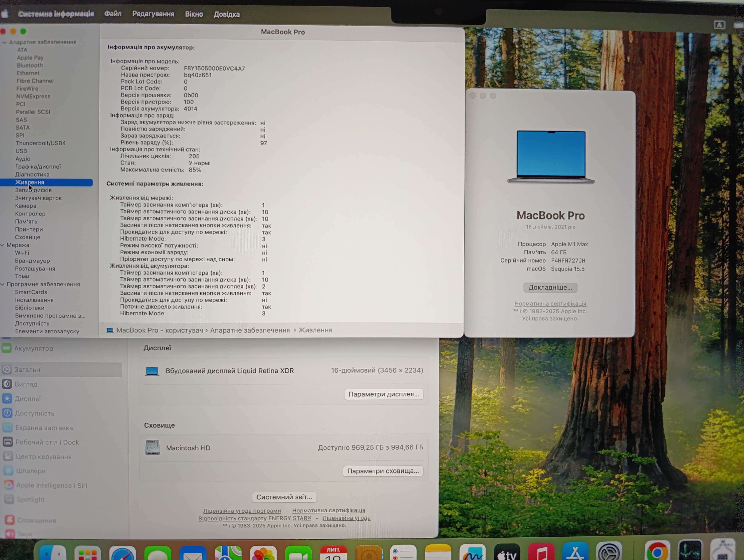This screenshot has width=744, height=560.
Task: Open Загальні in System Settings sidebar
Action: (61, 369)
